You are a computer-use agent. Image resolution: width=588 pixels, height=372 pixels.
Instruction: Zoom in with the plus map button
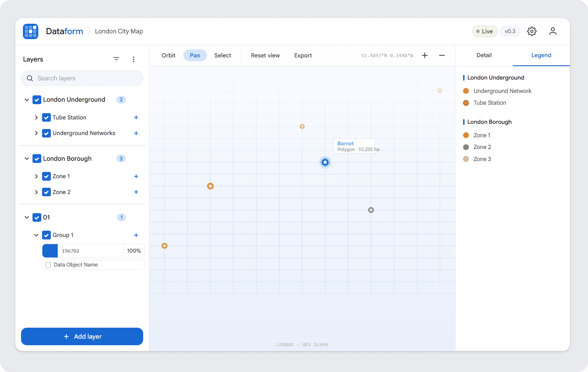click(x=425, y=55)
